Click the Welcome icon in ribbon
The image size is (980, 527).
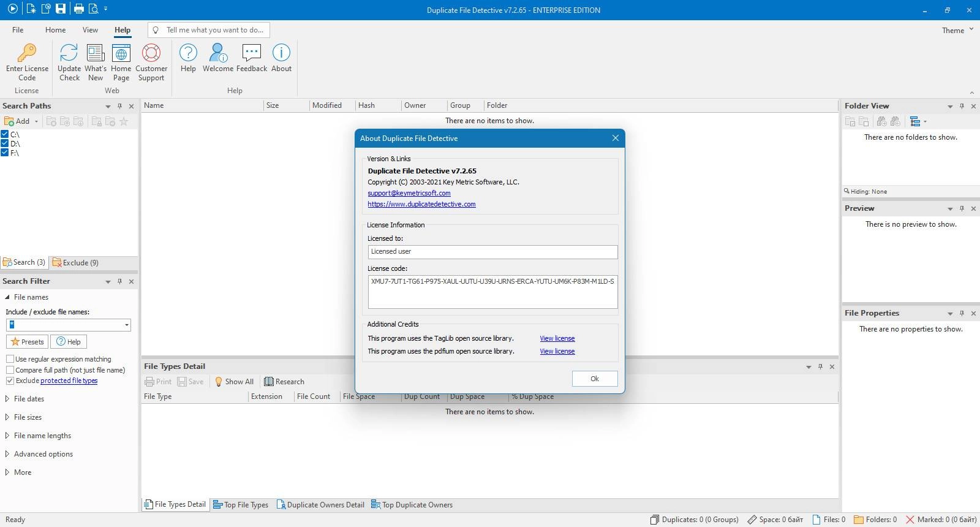coord(218,58)
